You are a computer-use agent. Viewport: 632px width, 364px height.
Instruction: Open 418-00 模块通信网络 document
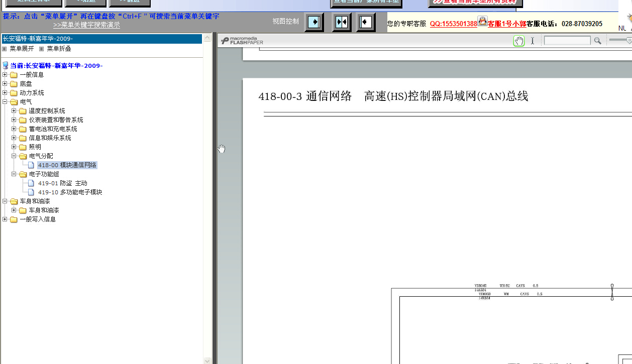67,165
